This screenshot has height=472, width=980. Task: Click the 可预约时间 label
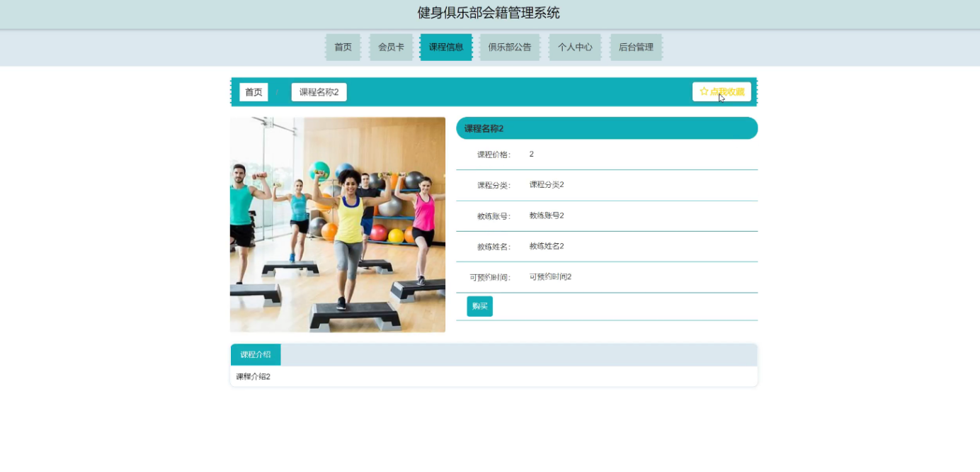pos(490,278)
